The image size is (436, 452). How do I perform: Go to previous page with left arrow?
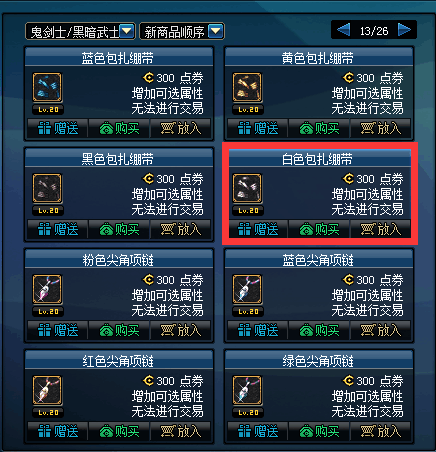pos(343,30)
